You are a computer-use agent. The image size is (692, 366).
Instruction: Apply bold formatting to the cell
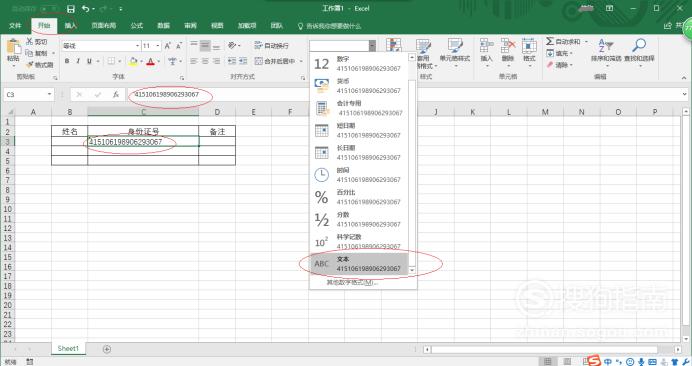point(67,61)
